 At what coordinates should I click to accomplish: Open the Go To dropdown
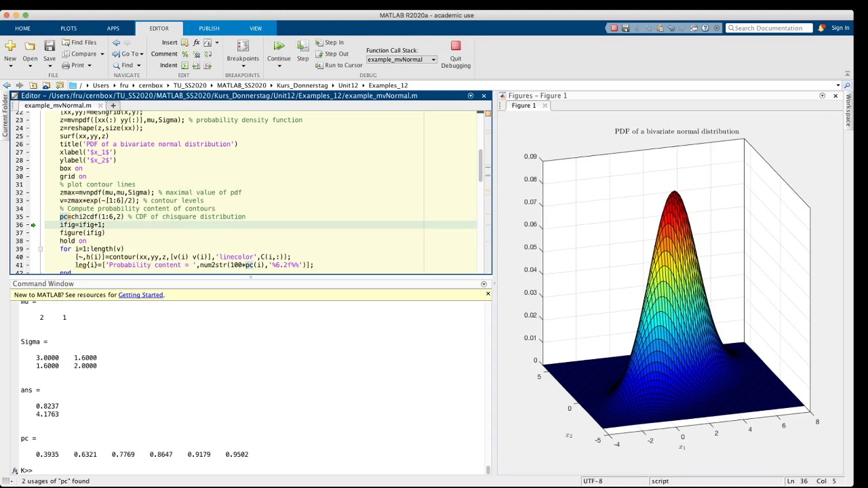point(127,54)
